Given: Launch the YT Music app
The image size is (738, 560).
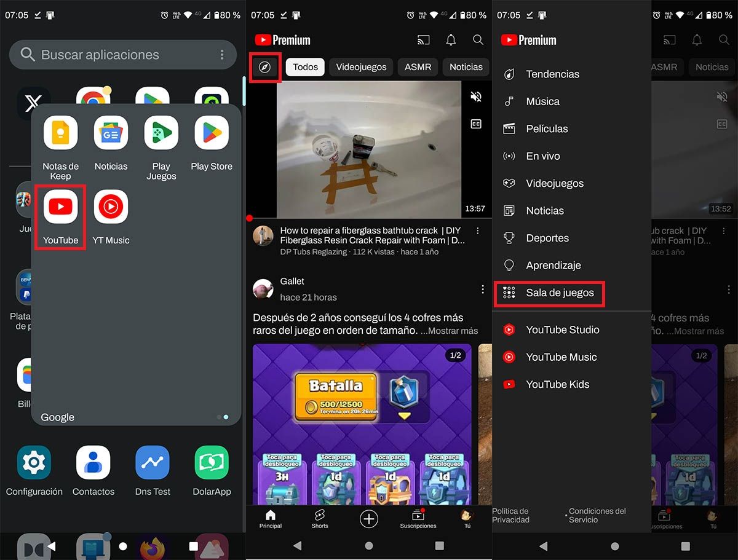Looking at the screenshot, I should (111, 217).
